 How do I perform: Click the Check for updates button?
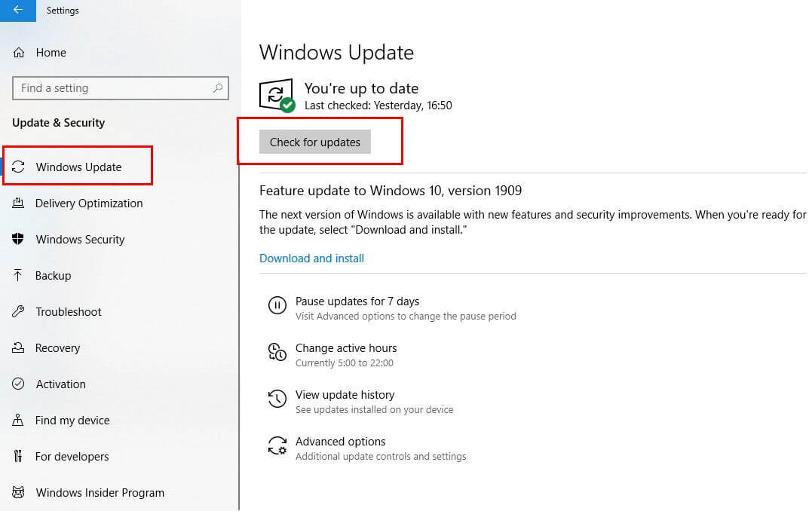click(314, 142)
